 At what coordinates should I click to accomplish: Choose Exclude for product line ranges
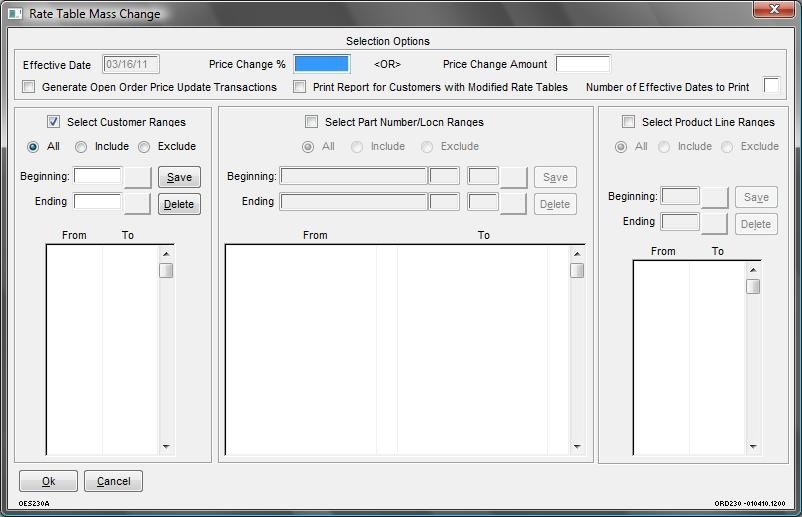point(727,147)
